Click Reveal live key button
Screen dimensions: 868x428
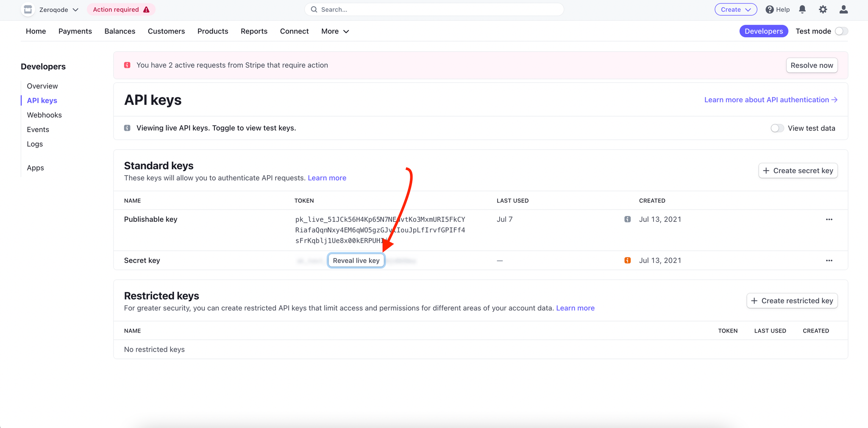point(356,260)
